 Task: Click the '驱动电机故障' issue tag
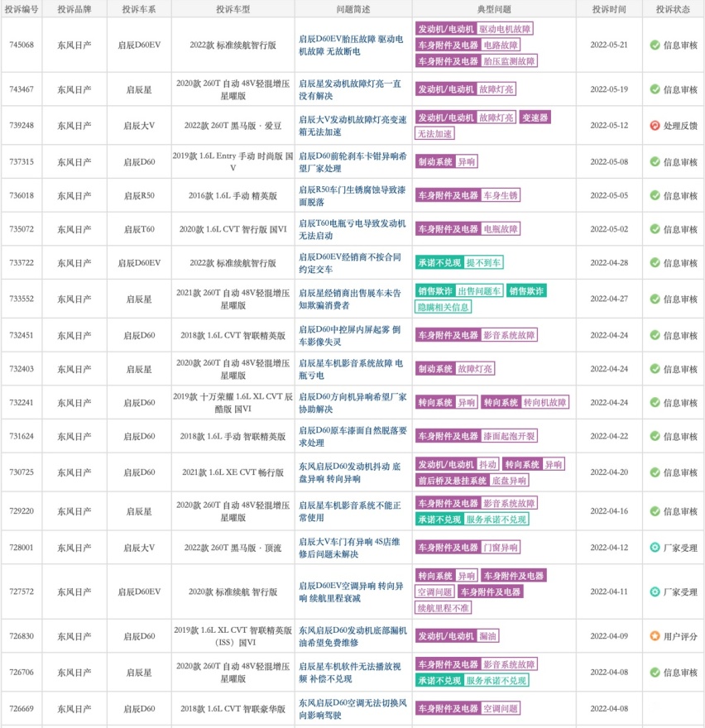(505, 29)
